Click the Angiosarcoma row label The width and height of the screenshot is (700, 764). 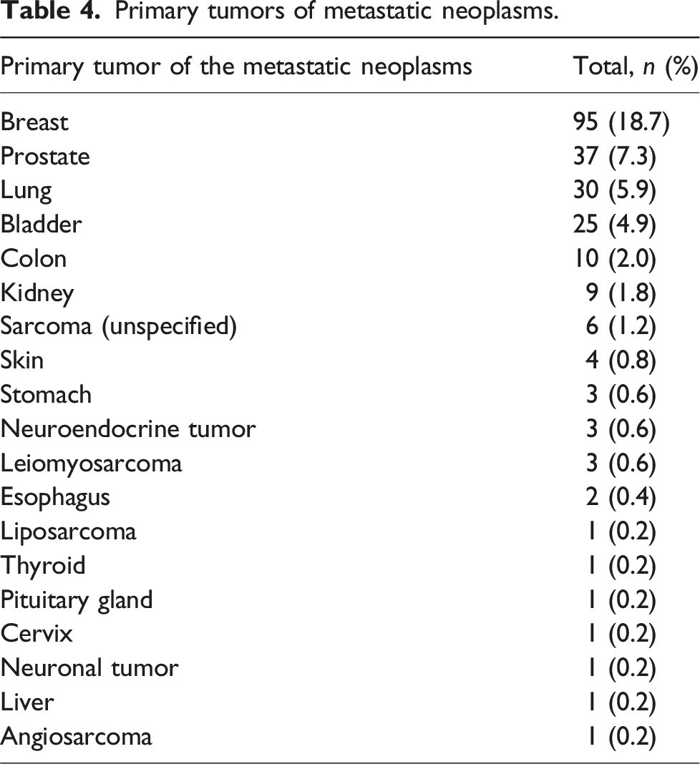(x=77, y=736)
